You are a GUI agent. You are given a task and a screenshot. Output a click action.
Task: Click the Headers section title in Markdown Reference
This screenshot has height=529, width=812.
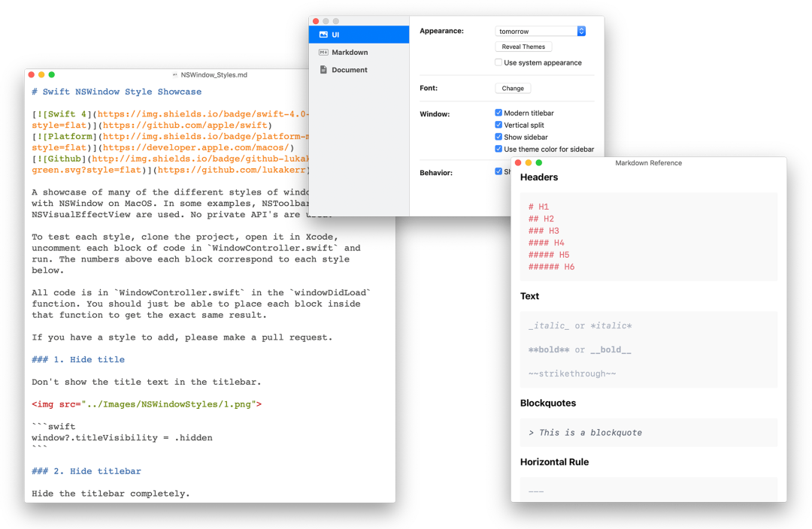point(539,177)
